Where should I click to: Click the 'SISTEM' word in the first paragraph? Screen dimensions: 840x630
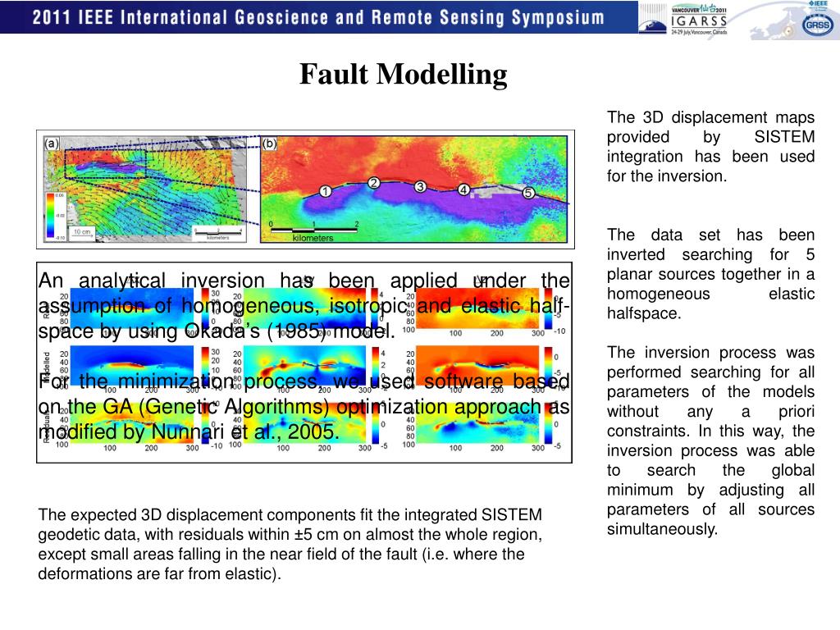point(784,137)
